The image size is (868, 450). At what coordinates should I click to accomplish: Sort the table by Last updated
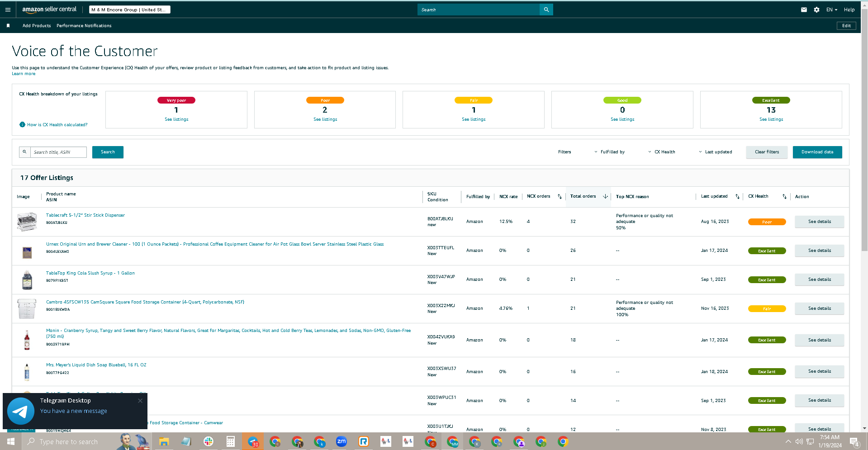(737, 197)
